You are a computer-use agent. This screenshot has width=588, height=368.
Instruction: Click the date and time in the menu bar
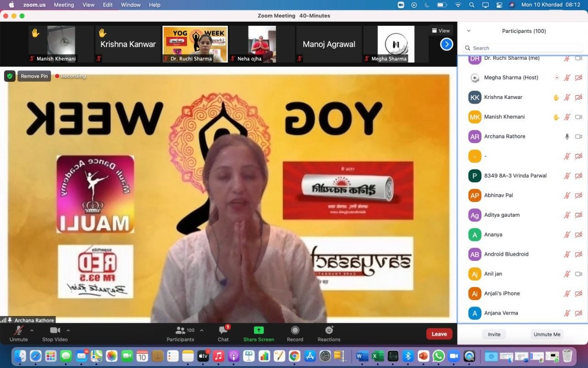pyautogui.click(x=551, y=5)
